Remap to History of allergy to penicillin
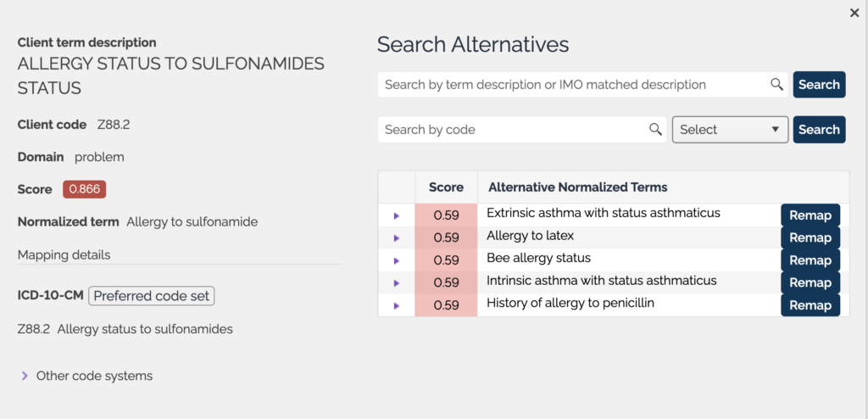 (x=810, y=305)
